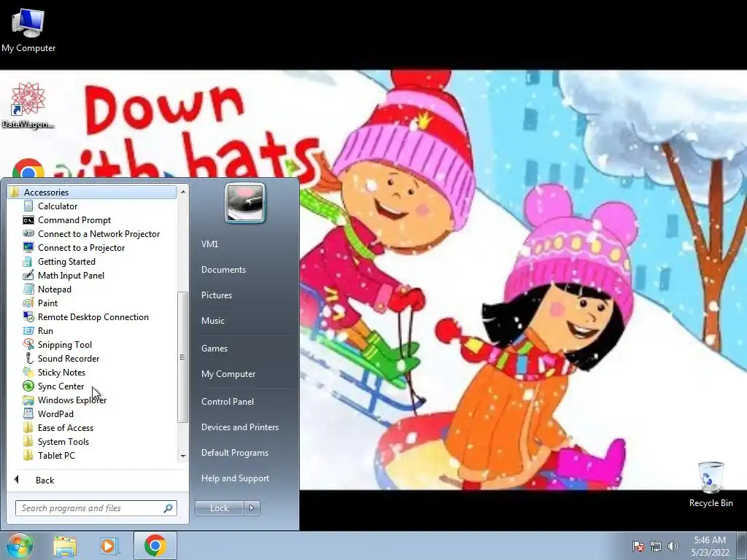747x560 pixels.
Task: Open Connect to a Projector entry
Action: point(81,248)
